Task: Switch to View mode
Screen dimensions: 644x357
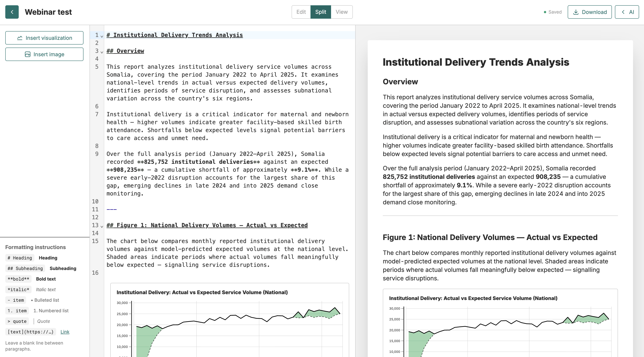Action: (341, 12)
